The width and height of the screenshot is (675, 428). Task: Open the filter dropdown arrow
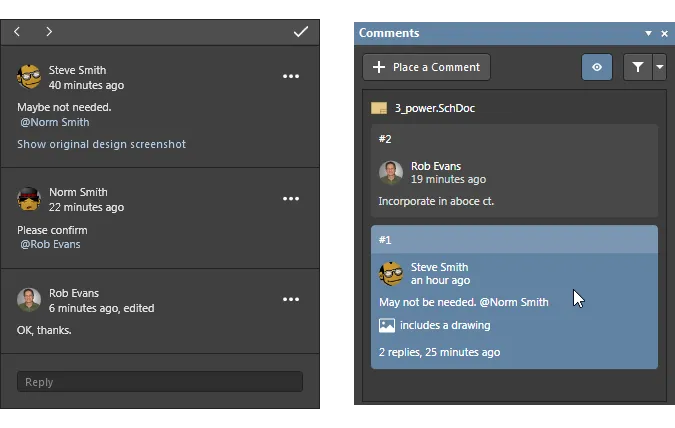[x=660, y=67]
